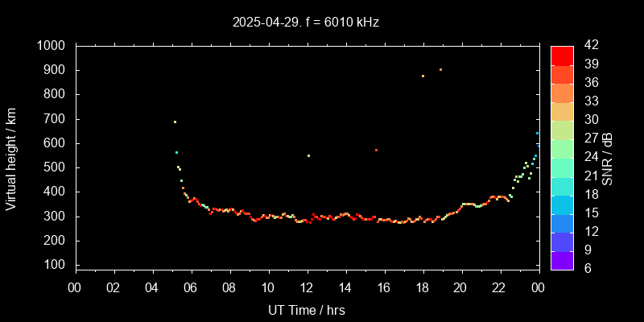Click the "UT Time / hrs" axis label
The height and width of the screenshot is (322, 644).
point(306,309)
